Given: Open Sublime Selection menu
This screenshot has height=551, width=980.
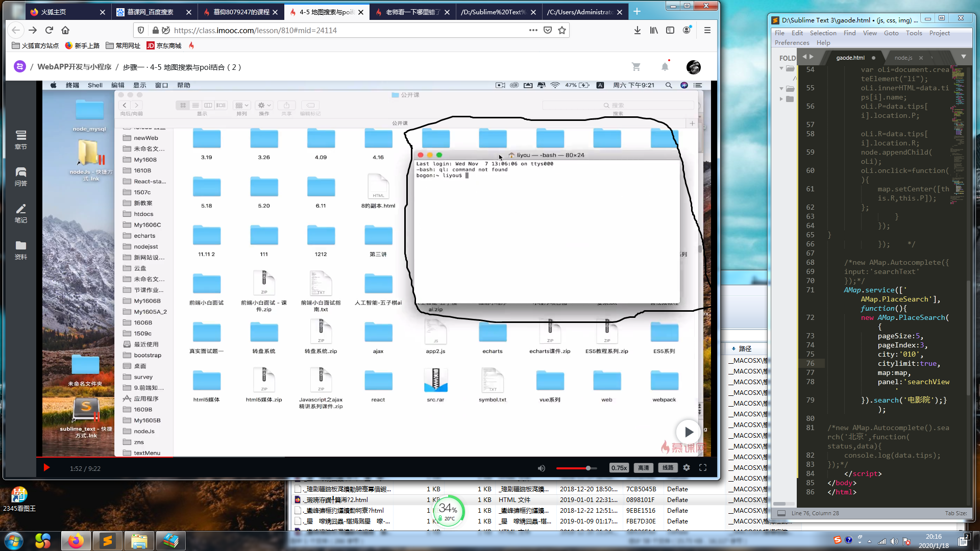Looking at the screenshot, I should click(x=823, y=33).
